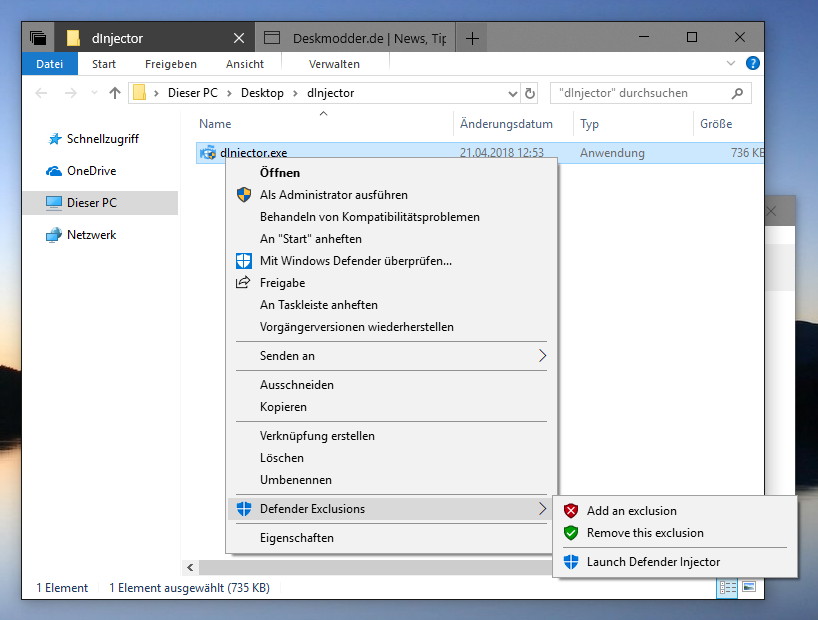Expand chevron after Dieser PC breadcrumb
The width and height of the screenshot is (818, 620).
(229, 93)
